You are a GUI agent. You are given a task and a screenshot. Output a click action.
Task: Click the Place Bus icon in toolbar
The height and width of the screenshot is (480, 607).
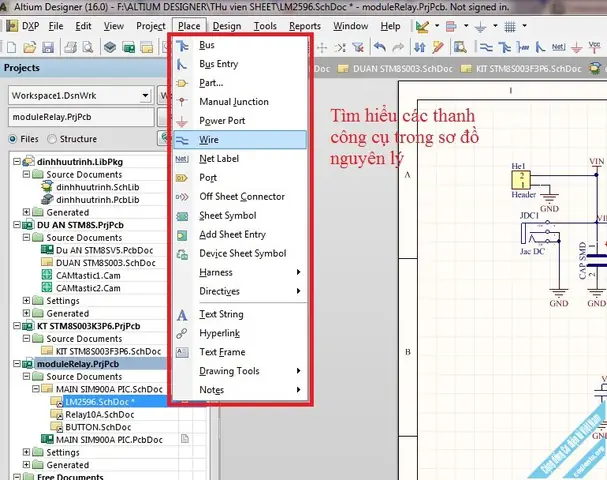click(x=504, y=47)
